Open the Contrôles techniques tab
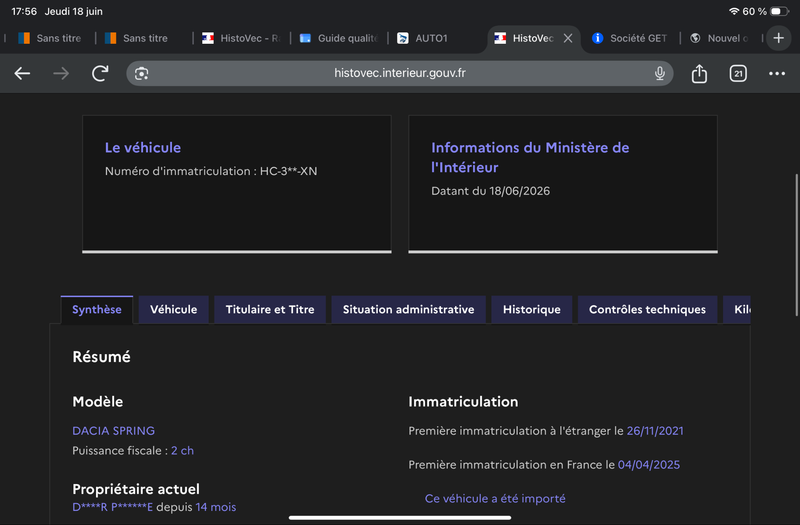 (x=647, y=310)
